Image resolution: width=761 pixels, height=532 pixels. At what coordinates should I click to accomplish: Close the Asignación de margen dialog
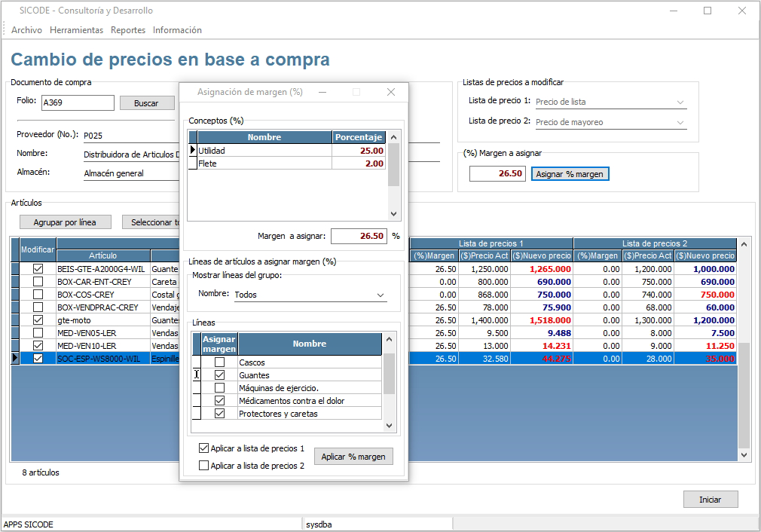click(391, 92)
